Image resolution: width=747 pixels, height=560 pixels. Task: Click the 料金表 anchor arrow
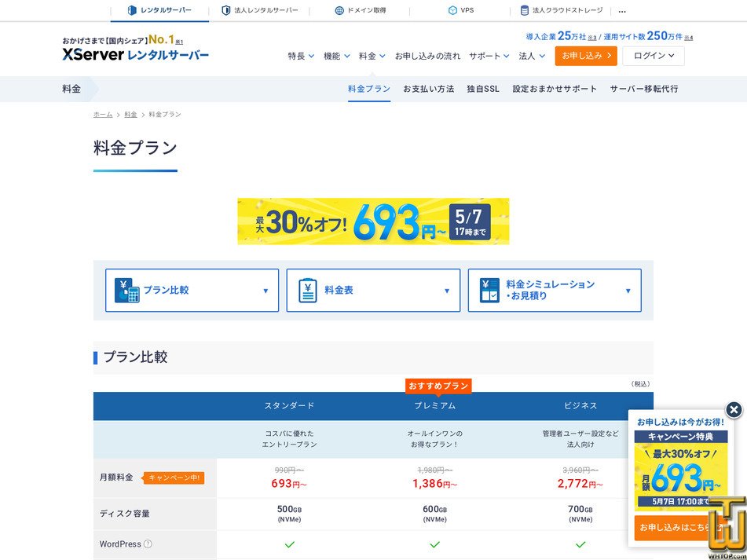(447, 291)
